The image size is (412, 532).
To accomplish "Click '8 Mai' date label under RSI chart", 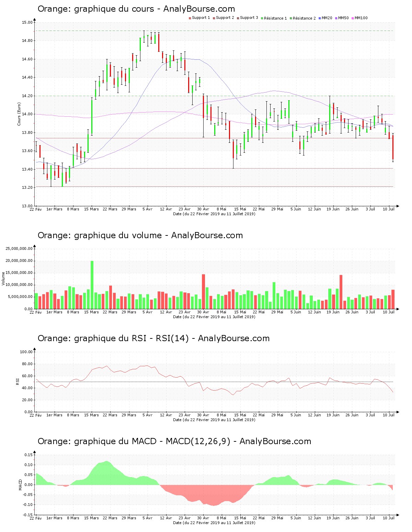I will tap(221, 415).
